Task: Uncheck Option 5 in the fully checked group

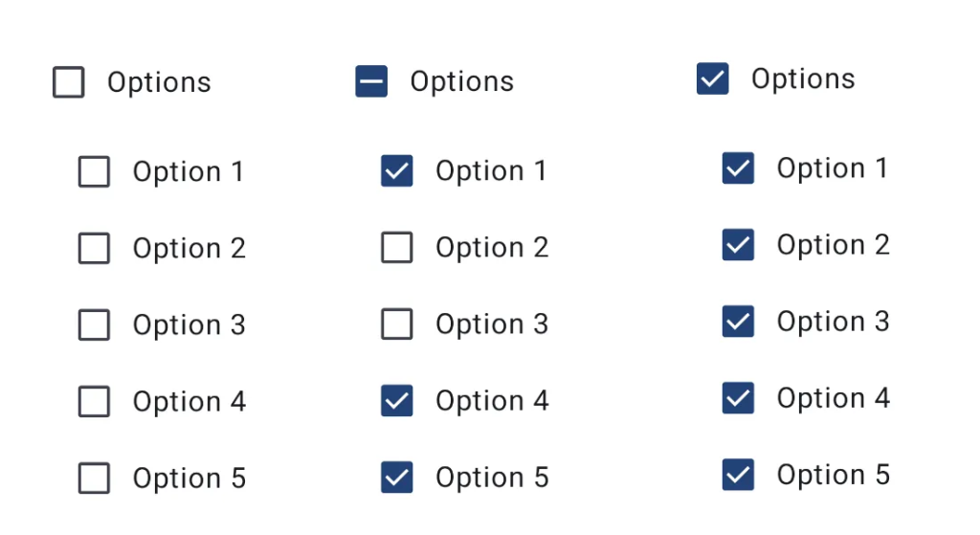Action: click(x=738, y=475)
